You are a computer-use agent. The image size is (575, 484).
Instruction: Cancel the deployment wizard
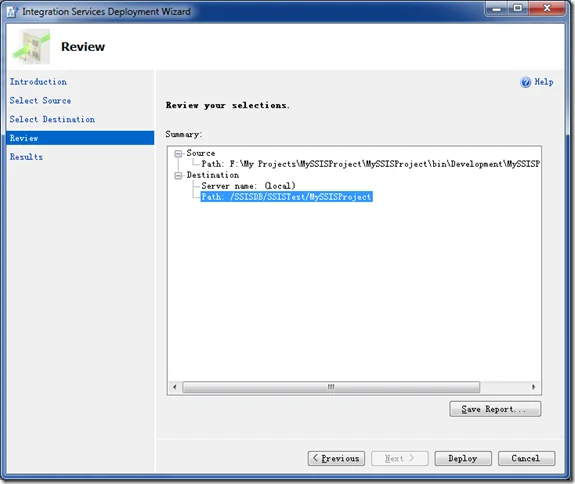(x=526, y=458)
